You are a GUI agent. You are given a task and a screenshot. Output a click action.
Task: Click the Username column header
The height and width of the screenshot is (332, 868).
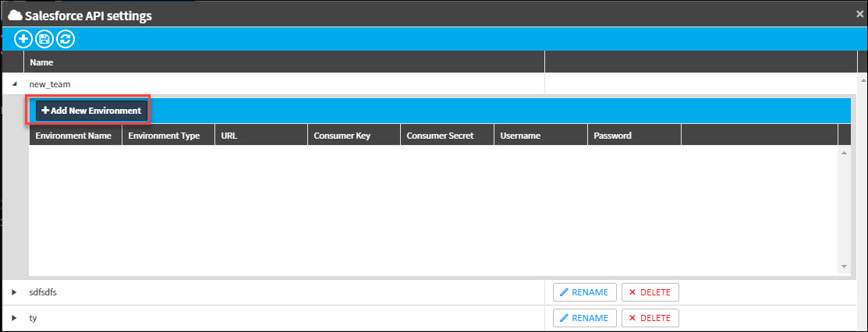[540, 135]
